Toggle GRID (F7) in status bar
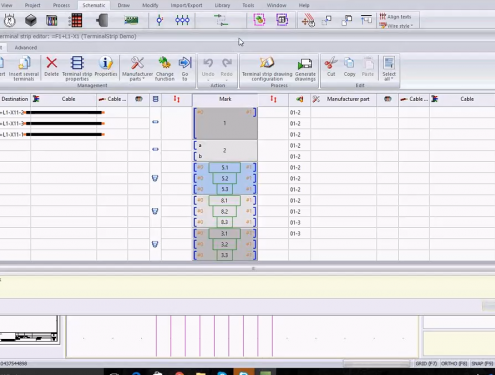Image resolution: width=495 pixels, height=375 pixels. click(426, 363)
